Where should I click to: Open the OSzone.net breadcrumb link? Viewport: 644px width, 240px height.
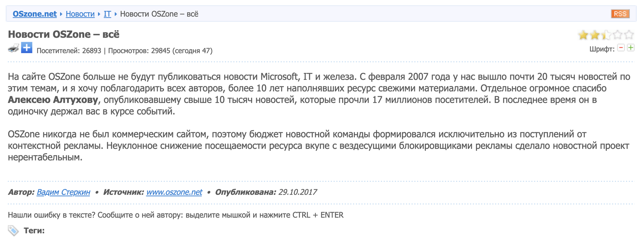(35, 14)
